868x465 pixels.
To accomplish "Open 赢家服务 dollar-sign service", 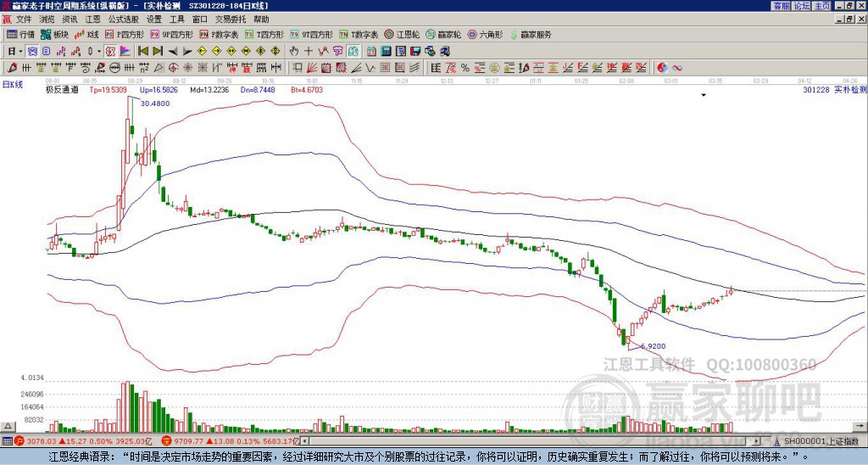I will pos(531,34).
